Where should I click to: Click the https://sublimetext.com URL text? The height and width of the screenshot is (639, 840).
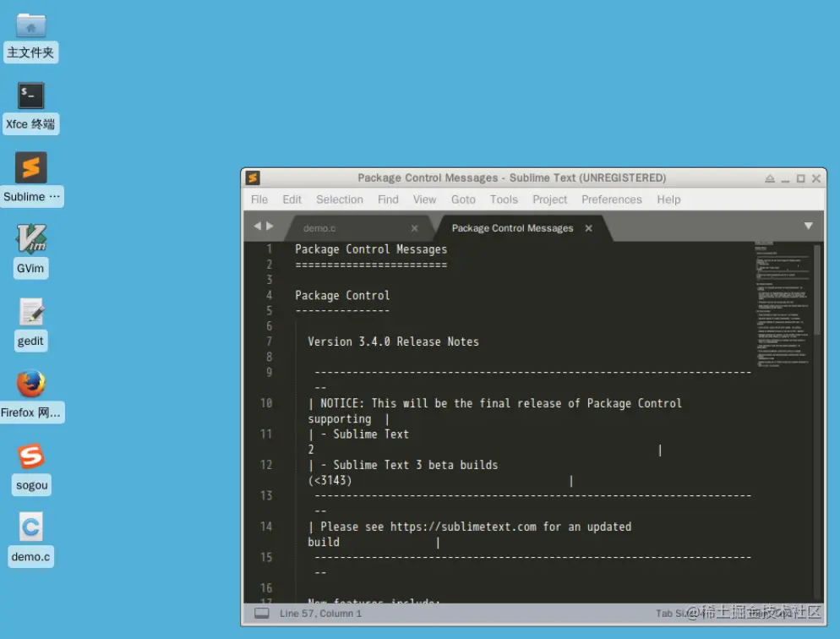(463, 527)
